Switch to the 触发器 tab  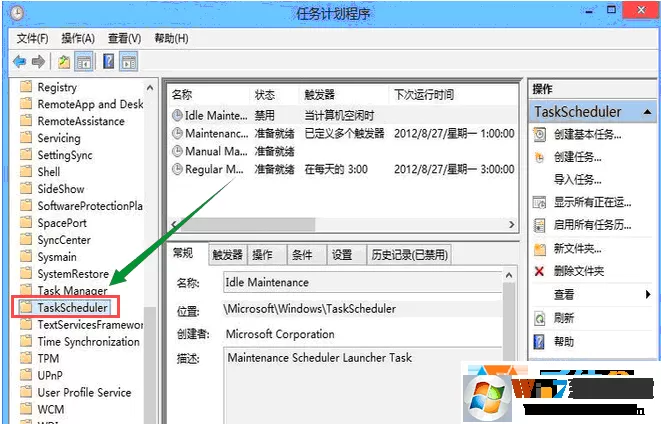[228, 255]
